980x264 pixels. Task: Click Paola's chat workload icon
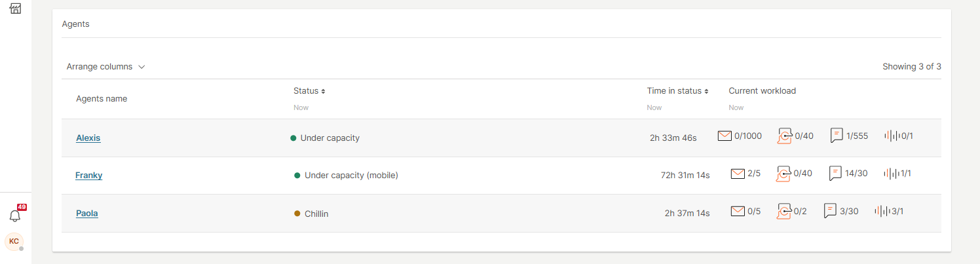point(830,211)
